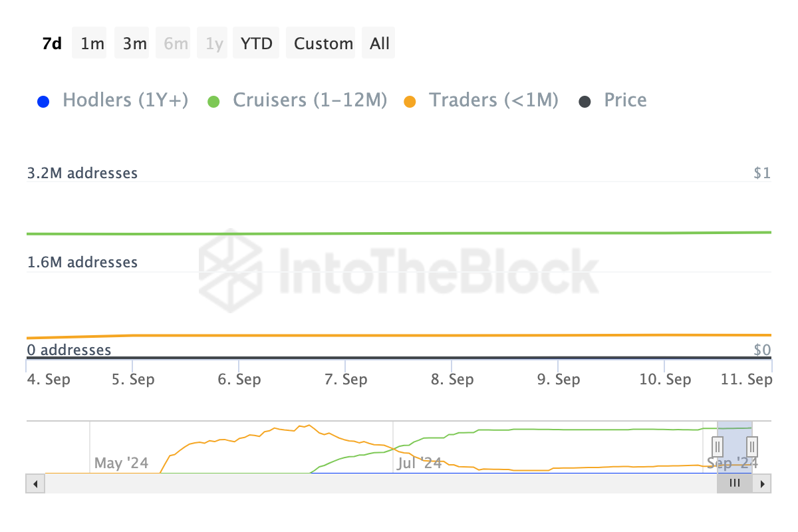
Task: Click the blue dot beside Hodlers
Action: tap(44, 102)
